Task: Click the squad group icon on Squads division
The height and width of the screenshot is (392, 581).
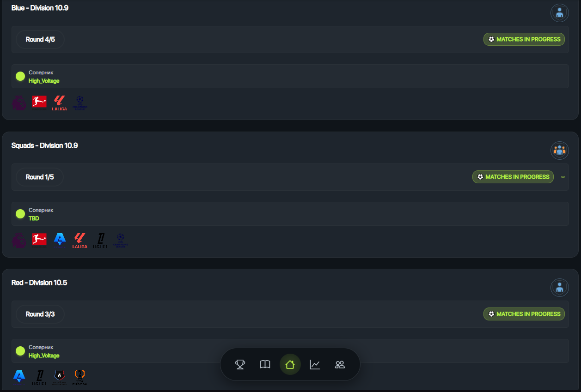Action: coord(559,151)
